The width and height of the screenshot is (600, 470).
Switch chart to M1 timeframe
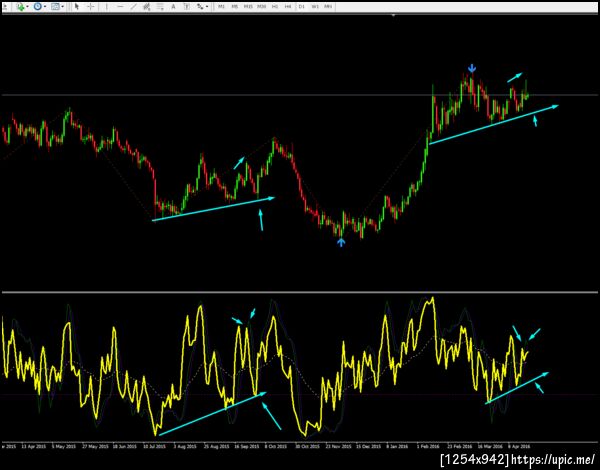coord(221,7)
